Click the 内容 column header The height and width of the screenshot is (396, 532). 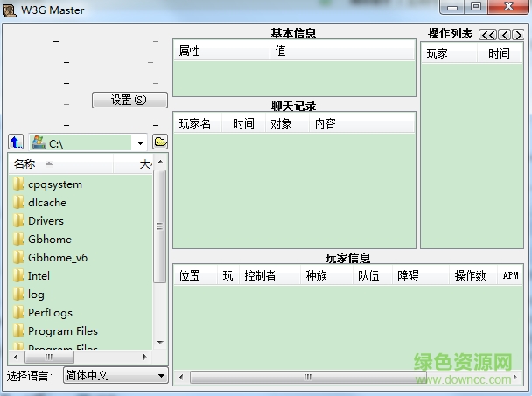(362, 123)
